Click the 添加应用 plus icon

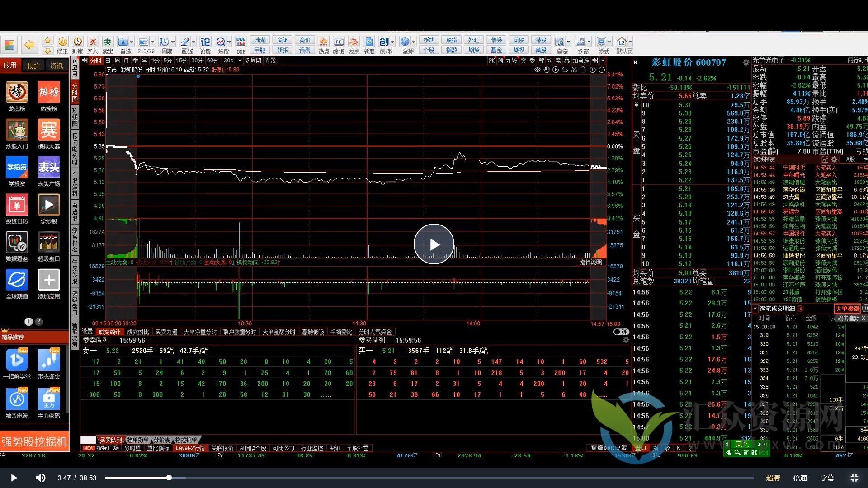(x=49, y=281)
